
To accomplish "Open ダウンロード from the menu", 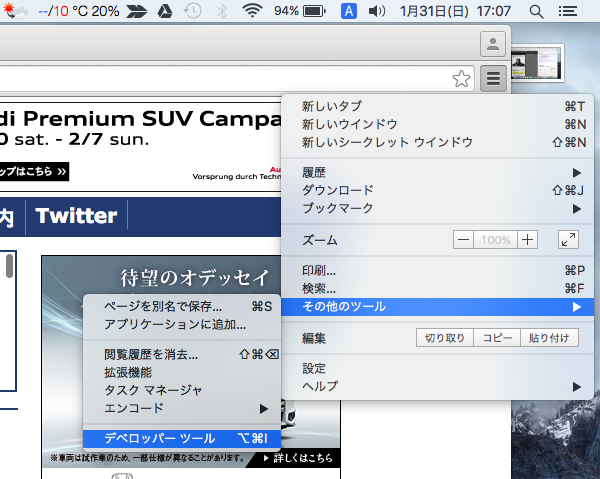I will 437,190.
